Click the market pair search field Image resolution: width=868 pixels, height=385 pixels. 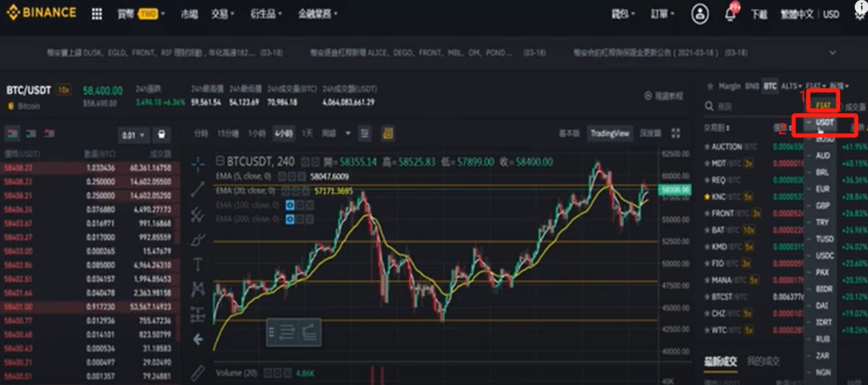point(754,106)
